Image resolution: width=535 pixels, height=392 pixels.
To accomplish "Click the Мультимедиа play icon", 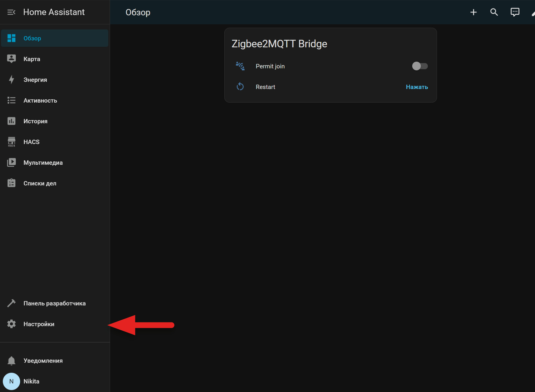I will click(x=11, y=163).
